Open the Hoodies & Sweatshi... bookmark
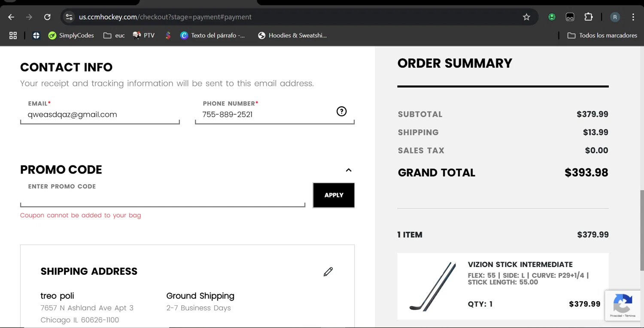Viewport: 644px width, 328px height. pyautogui.click(x=292, y=36)
